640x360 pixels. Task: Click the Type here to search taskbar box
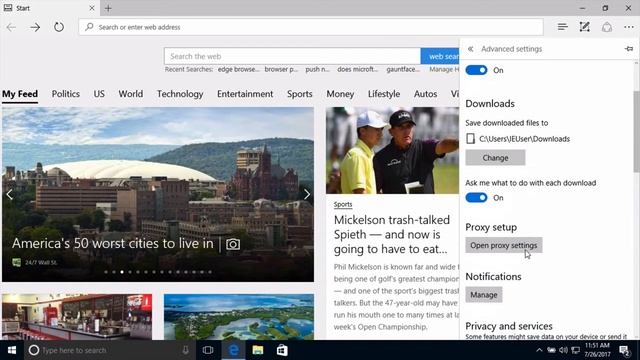click(x=110, y=350)
